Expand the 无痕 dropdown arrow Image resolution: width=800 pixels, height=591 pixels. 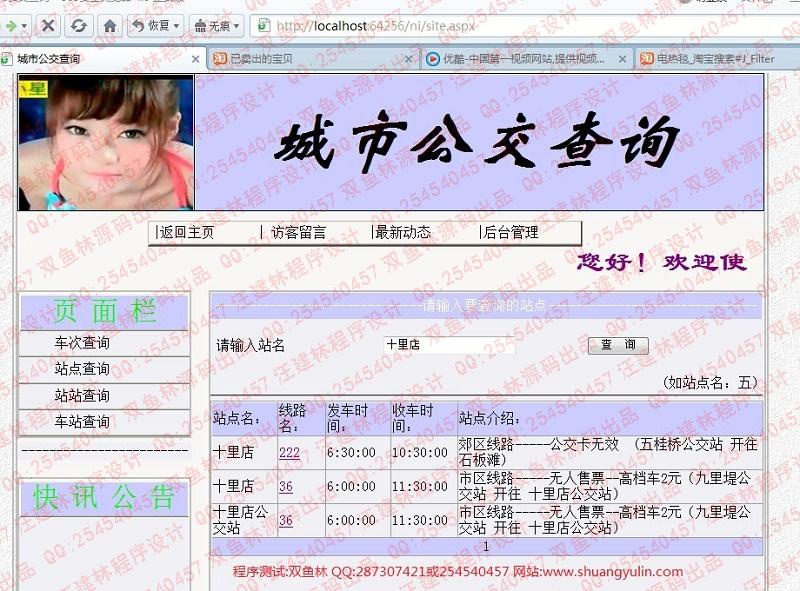click(x=236, y=26)
